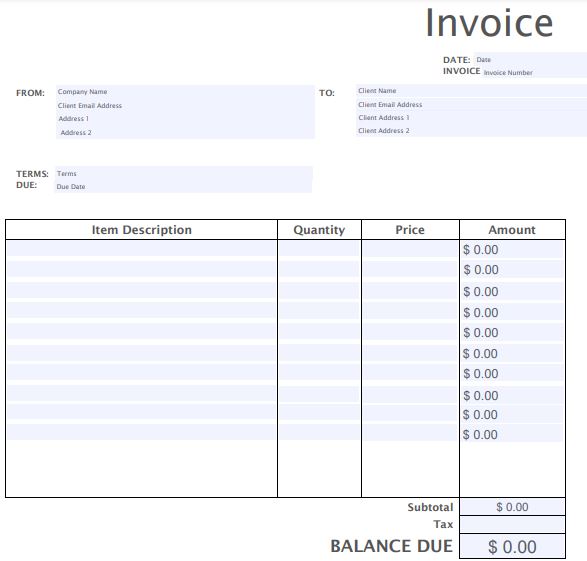Select the Invoice Number field

click(x=534, y=72)
